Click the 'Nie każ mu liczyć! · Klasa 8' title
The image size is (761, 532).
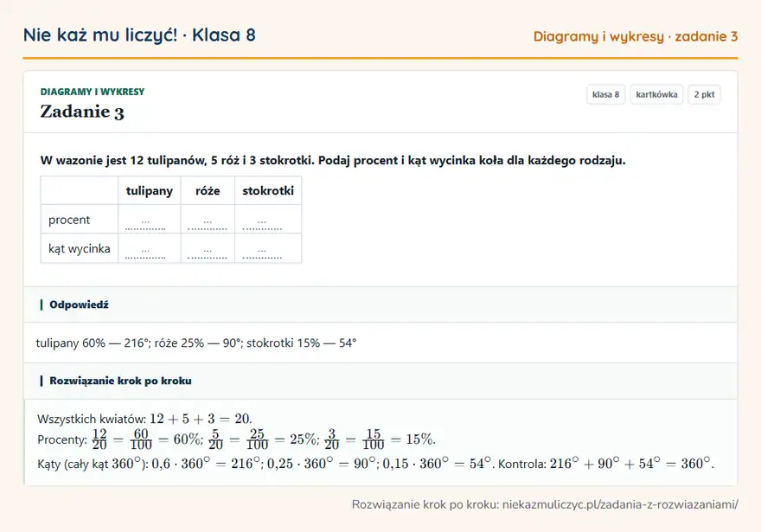(x=139, y=35)
